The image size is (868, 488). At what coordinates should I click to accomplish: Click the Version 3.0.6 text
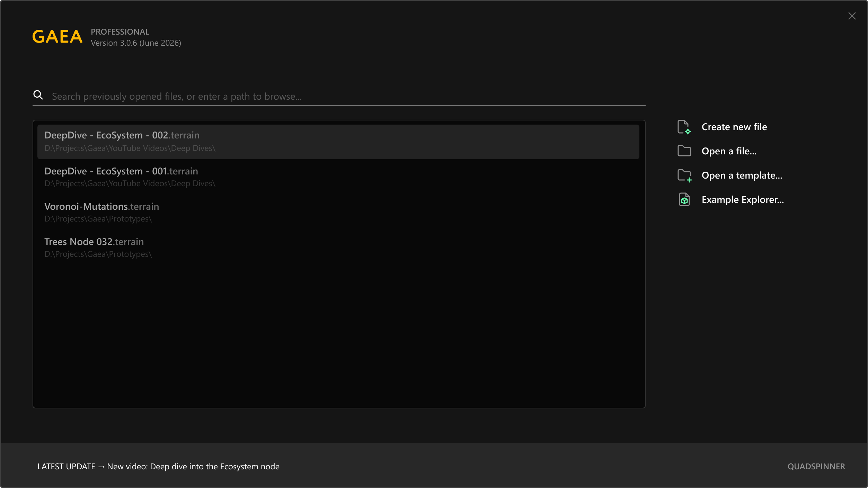pyautogui.click(x=136, y=43)
